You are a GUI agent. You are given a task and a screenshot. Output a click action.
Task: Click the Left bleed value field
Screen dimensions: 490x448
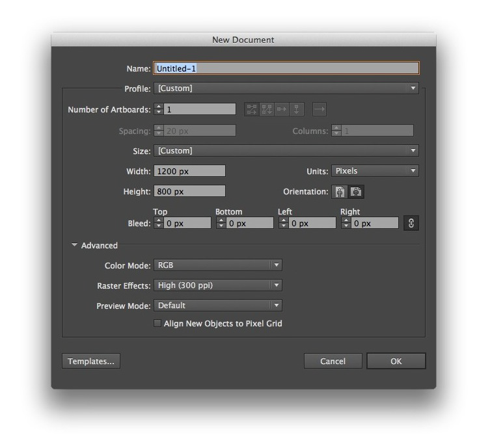coord(312,223)
